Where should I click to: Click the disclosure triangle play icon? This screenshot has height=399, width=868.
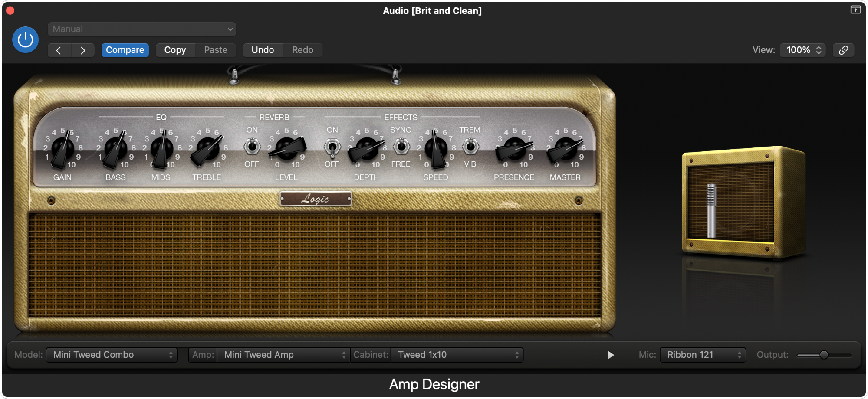click(611, 355)
